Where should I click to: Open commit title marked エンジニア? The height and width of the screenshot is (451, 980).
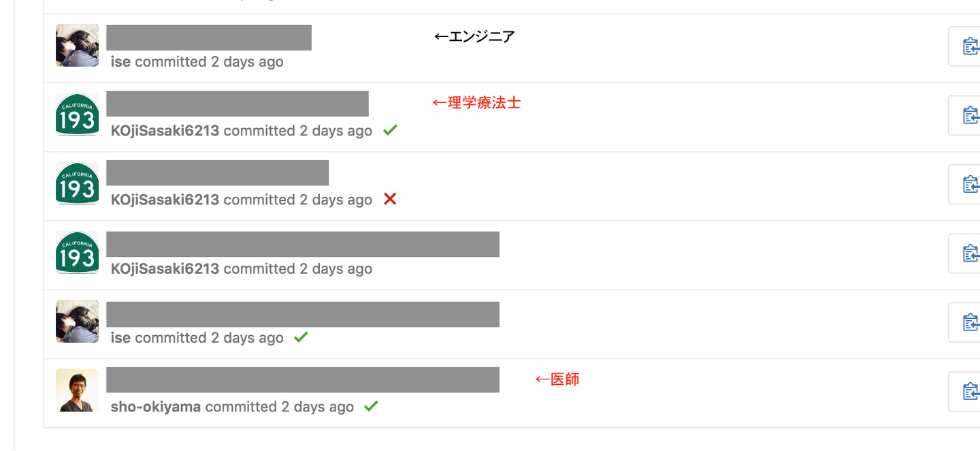pyautogui.click(x=209, y=37)
